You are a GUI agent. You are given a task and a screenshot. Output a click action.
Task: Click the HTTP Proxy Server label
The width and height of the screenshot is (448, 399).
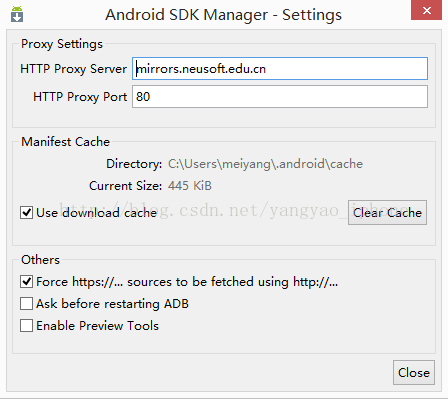pos(73,69)
